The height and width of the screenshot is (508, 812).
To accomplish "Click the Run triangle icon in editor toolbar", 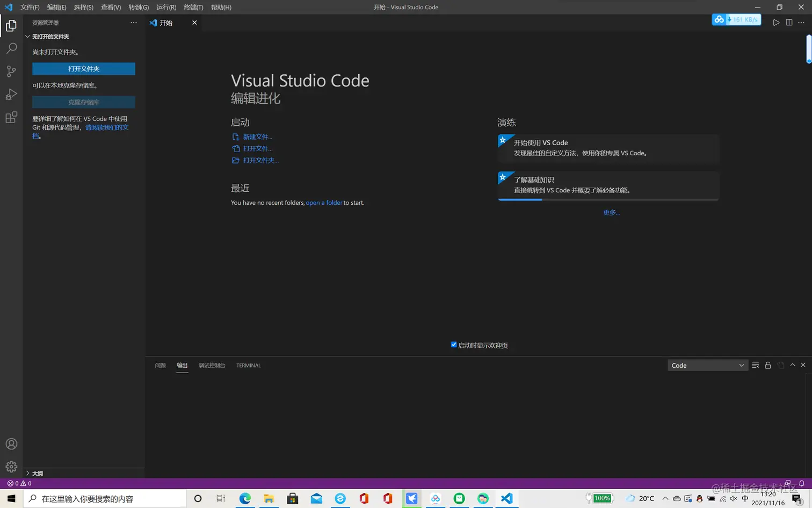I will click(776, 23).
